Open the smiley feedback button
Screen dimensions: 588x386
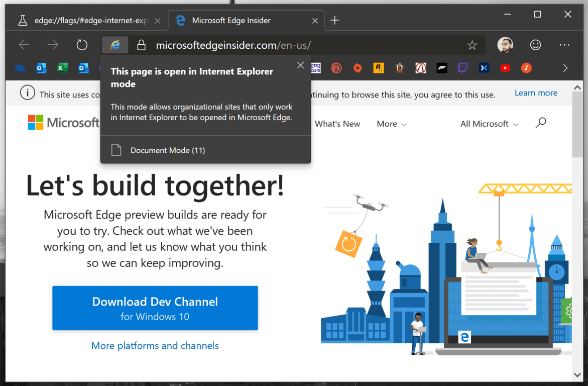[535, 45]
